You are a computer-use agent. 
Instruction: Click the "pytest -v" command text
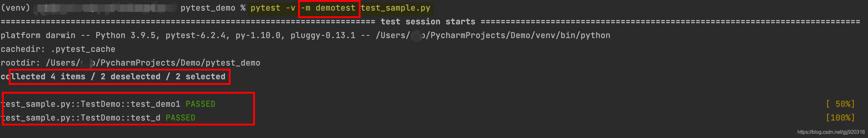(272, 8)
